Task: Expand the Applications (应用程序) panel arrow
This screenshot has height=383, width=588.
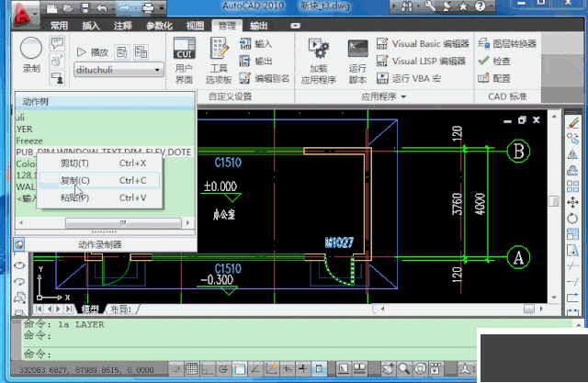Action: coord(405,96)
